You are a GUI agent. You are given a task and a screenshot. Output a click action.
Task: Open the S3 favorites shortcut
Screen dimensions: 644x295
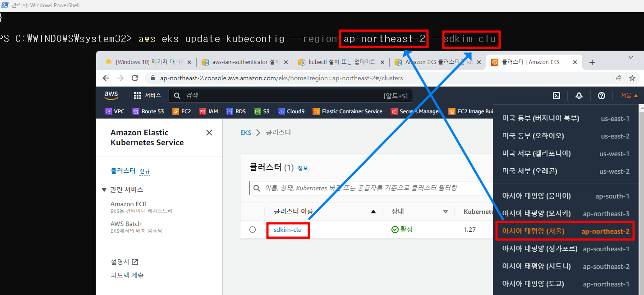(262, 111)
